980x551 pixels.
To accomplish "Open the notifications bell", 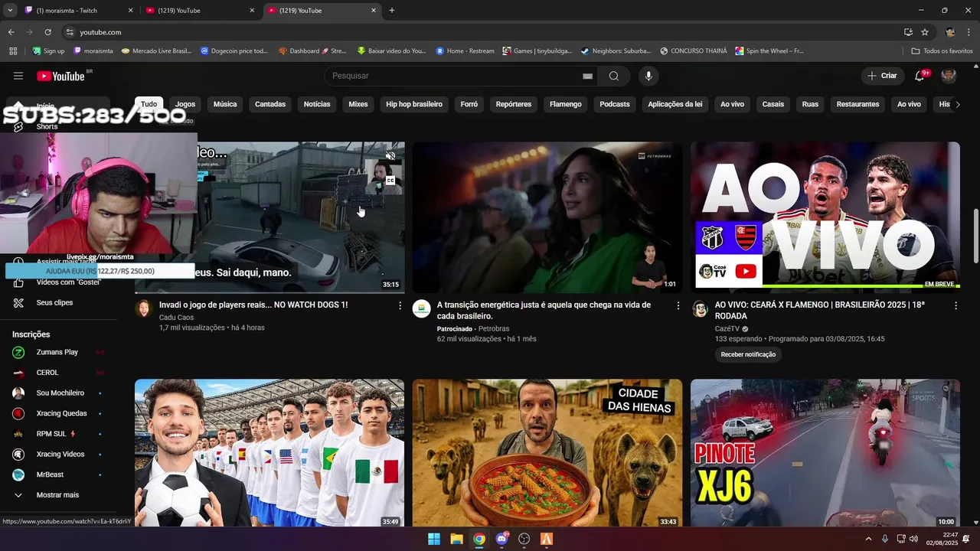I will [x=920, y=76].
